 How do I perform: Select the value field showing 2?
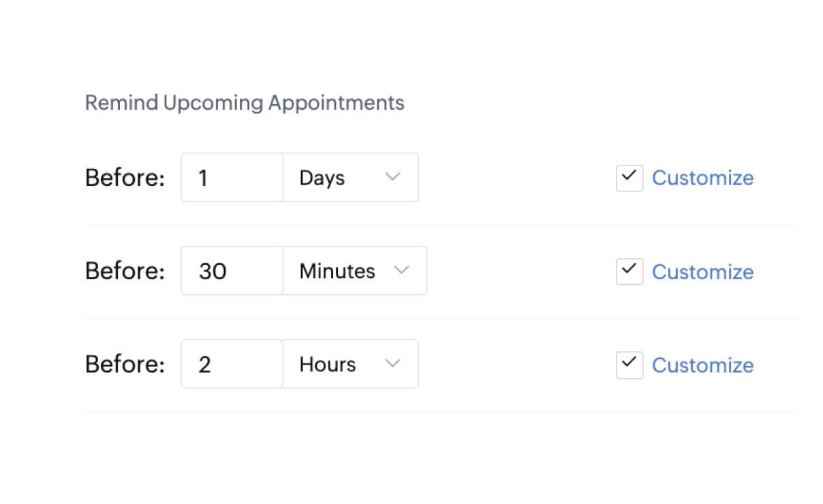pos(232,364)
